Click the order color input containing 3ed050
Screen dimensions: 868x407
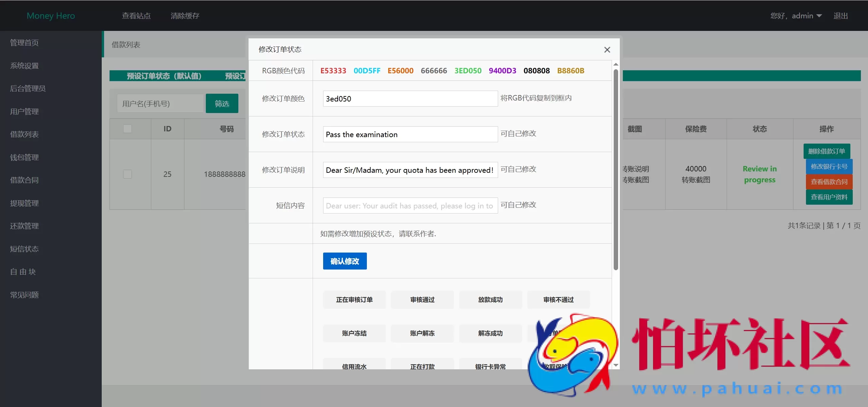[x=410, y=98]
